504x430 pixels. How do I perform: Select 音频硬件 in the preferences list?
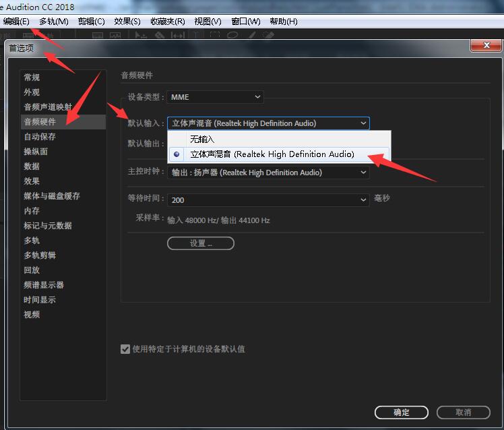click(x=63, y=121)
